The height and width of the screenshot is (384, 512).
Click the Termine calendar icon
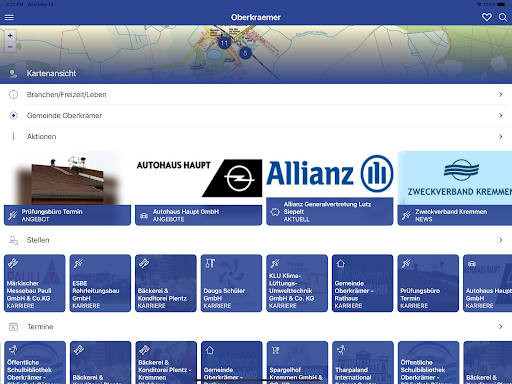(x=13, y=327)
